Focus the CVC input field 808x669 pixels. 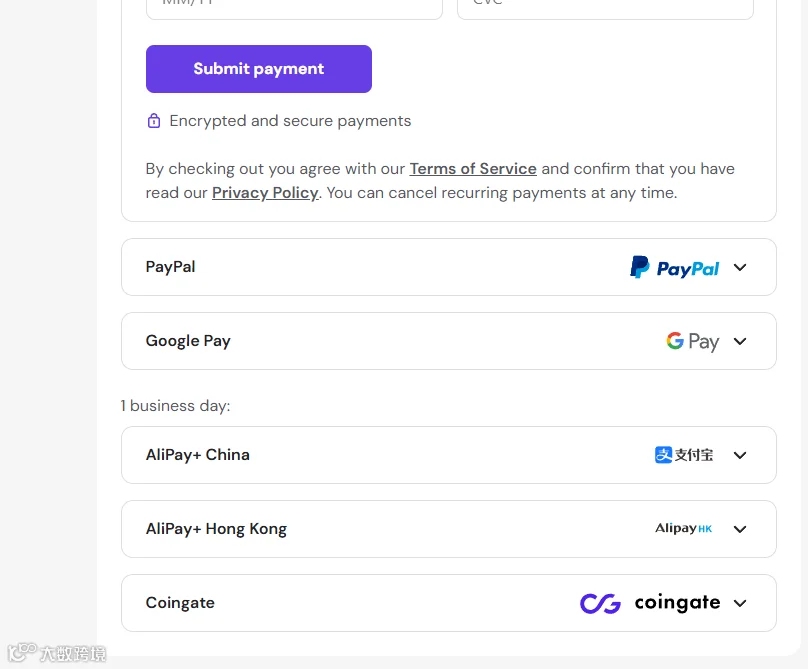click(605, 8)
